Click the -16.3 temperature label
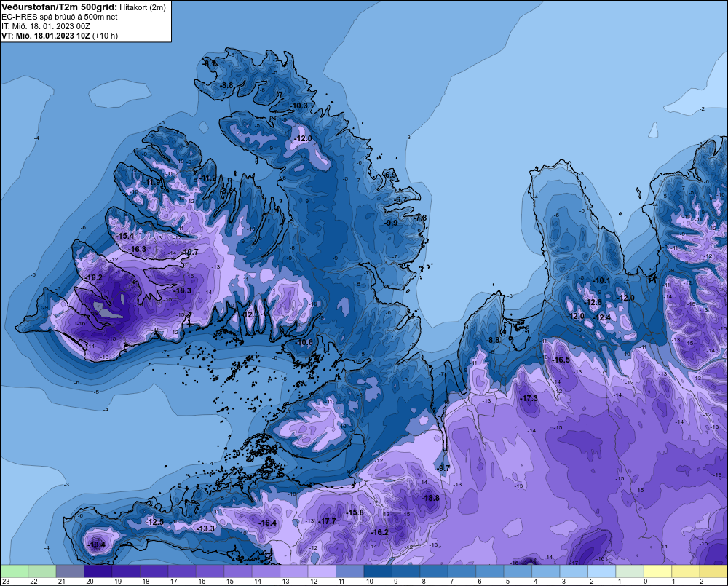728x586 pixels. [137, 250]
